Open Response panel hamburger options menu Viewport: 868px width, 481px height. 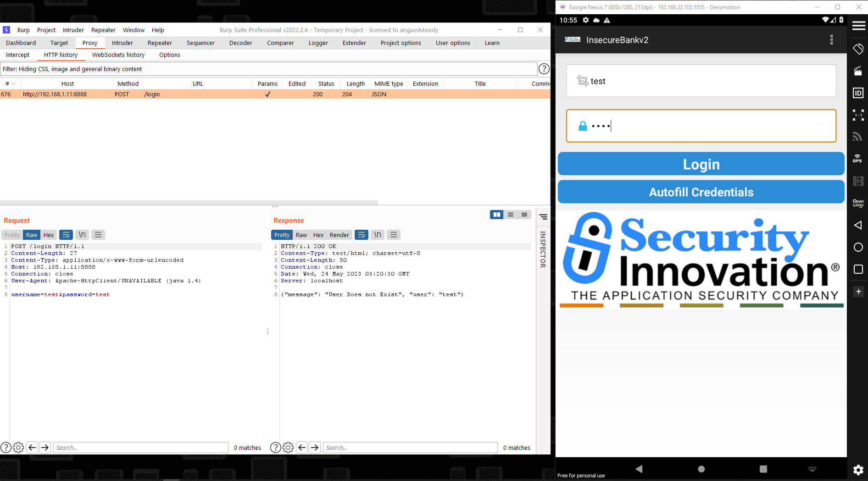click(394, 235)
